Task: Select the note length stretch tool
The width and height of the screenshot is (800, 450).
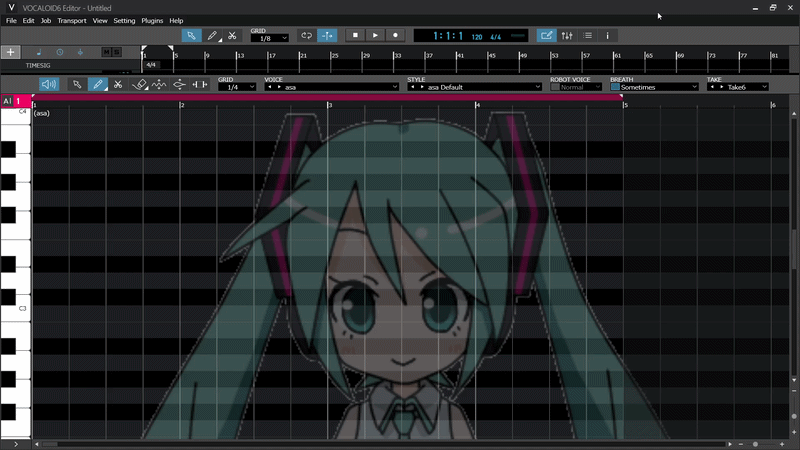Action: click(199, 84)
